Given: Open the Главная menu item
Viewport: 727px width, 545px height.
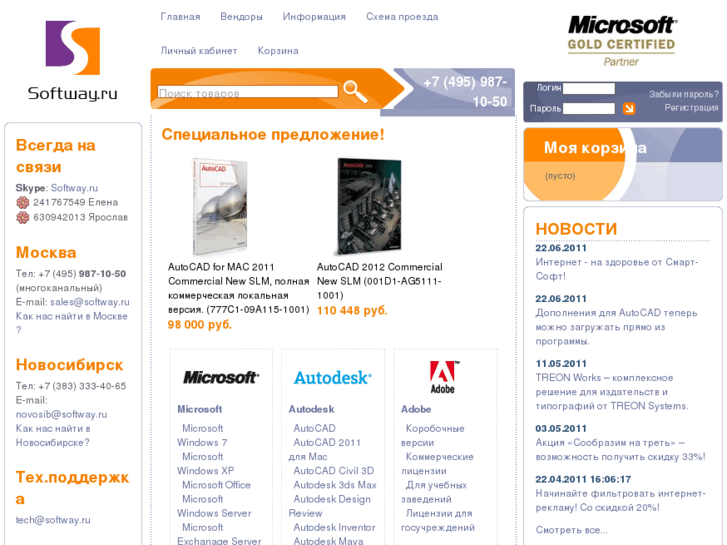Looking at the screenshot, I should pyautogui.click(x=180, y=17).
